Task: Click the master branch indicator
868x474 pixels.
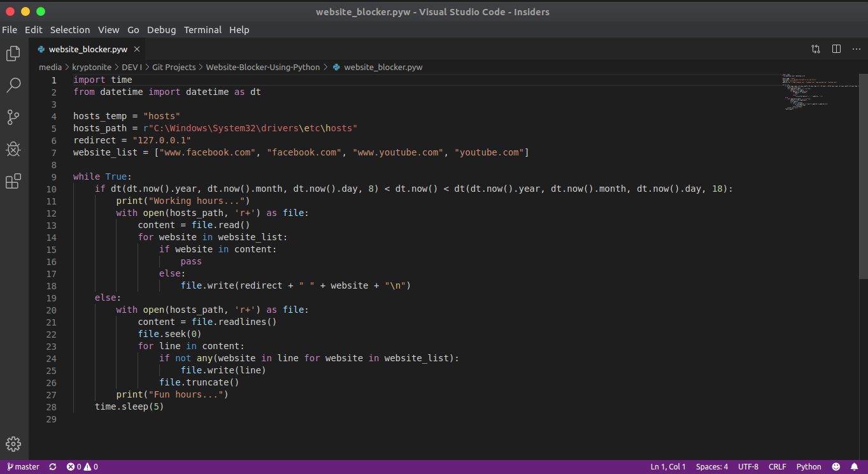Action: point(24,467)
